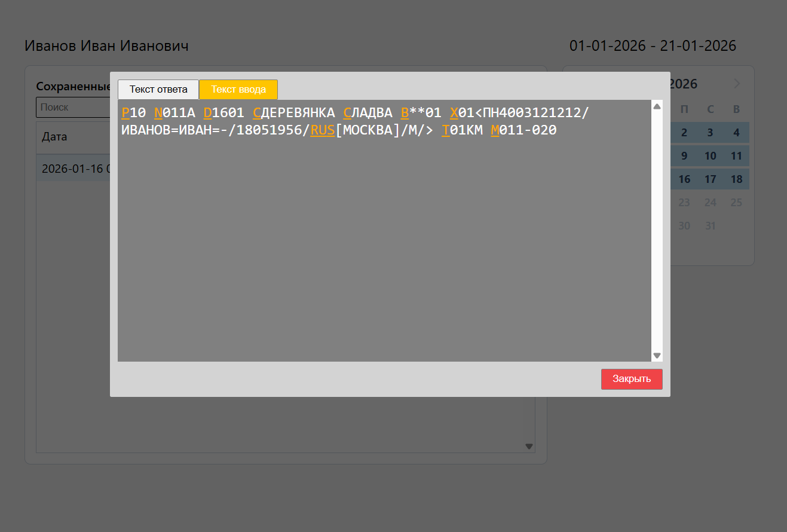Click the underlined X link before 01<ПН

point(454,113)
